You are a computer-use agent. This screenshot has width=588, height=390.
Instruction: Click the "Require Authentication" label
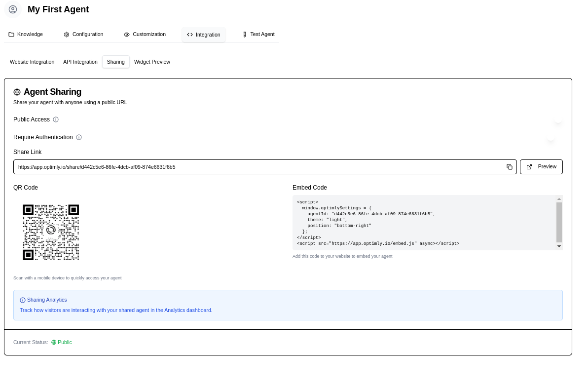pos(43,137)
